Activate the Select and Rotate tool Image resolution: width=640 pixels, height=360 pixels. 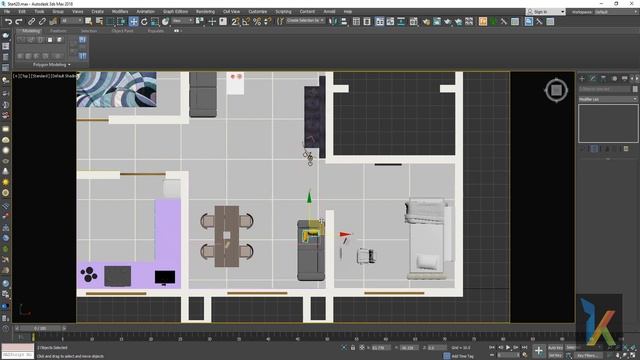[x=144, y=21]
